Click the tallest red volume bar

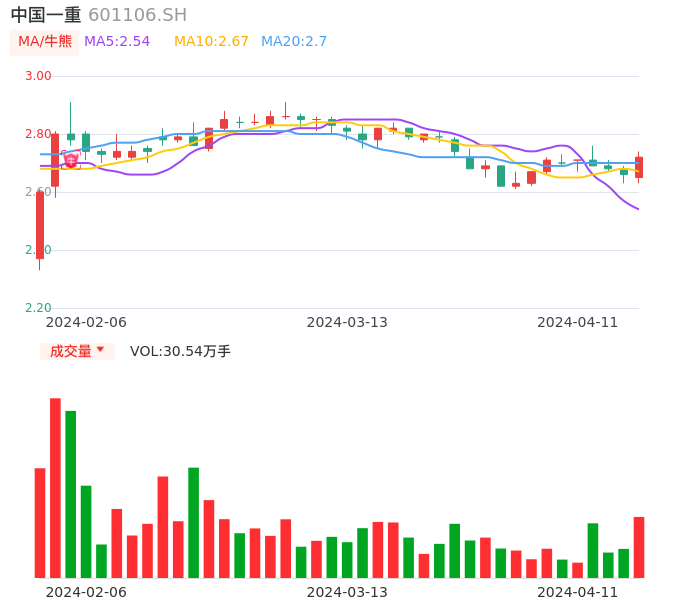(56, 488)
